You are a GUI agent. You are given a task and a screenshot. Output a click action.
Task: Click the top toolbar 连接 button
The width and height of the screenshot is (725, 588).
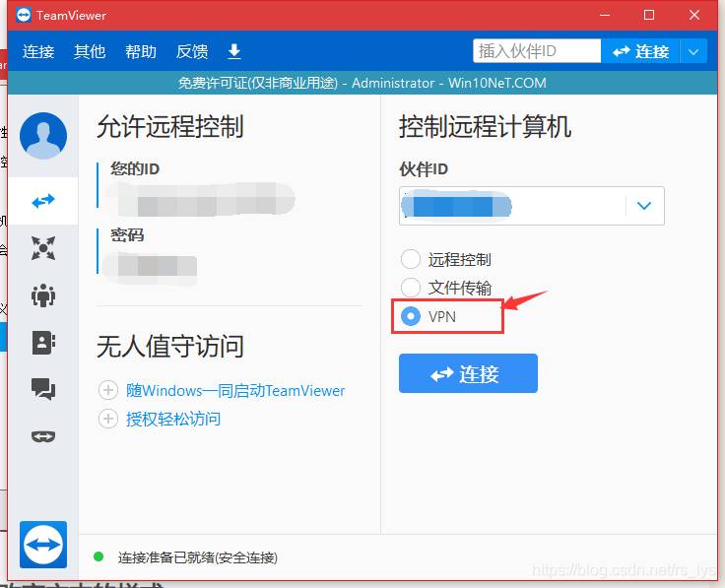(x=640, y=51)
